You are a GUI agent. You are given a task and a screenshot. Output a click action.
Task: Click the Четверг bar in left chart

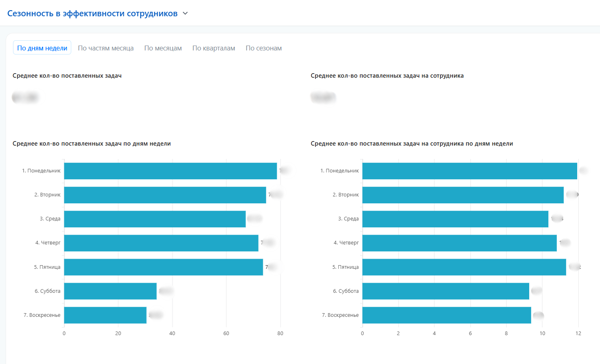tap(161, 243)
